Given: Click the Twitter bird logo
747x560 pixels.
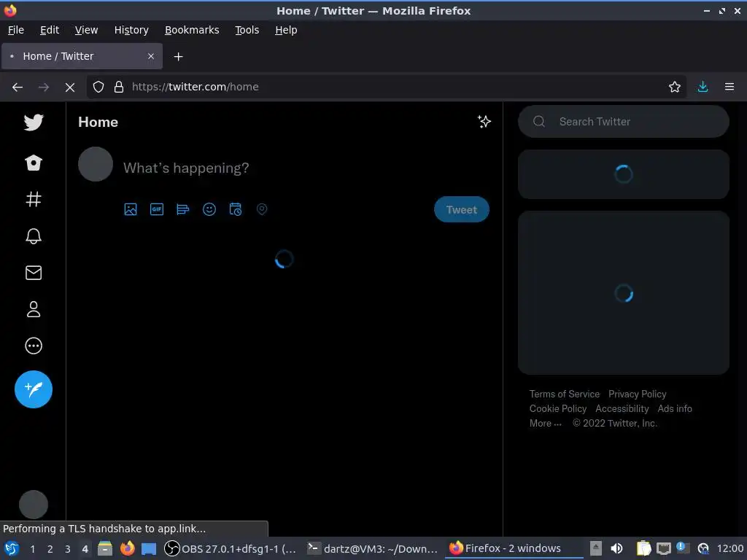Looking at the screenshot, I should [34, 122].
